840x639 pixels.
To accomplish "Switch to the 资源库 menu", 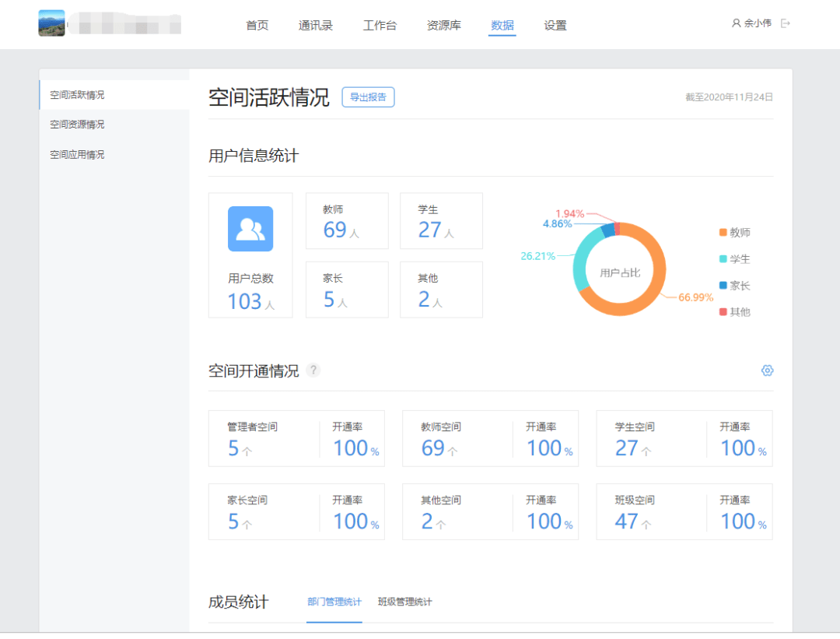I will (x=443, y=25).
